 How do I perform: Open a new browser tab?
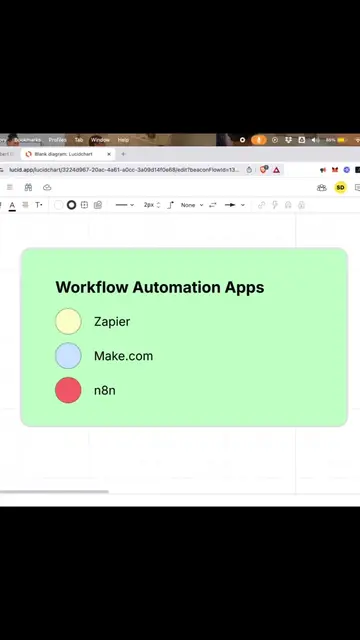pos(123,154)
